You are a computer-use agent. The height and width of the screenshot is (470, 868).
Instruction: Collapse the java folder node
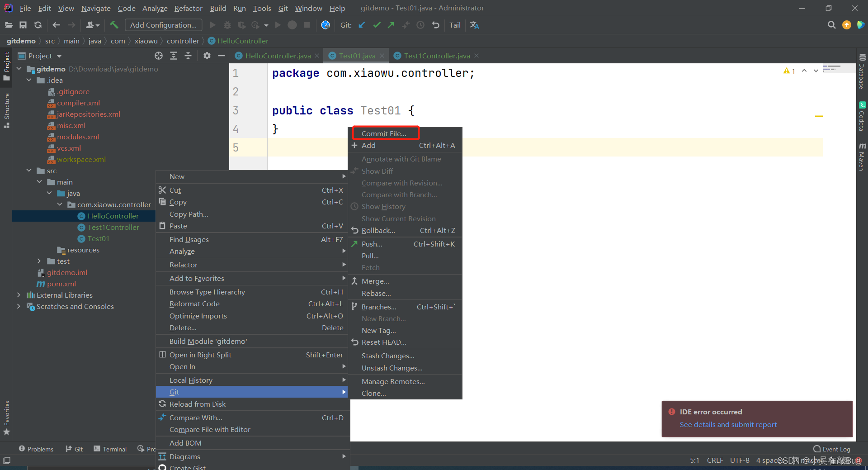49,193
